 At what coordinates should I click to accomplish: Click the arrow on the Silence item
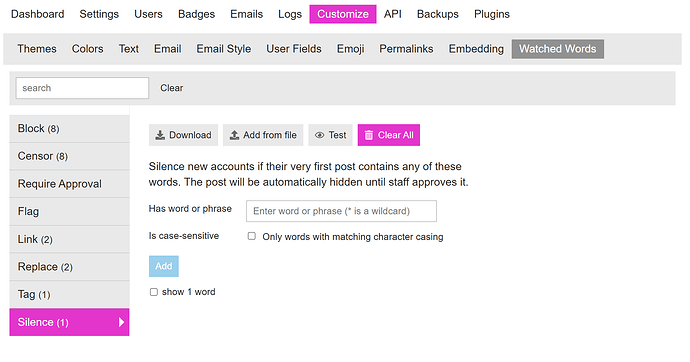coord(121,322)
